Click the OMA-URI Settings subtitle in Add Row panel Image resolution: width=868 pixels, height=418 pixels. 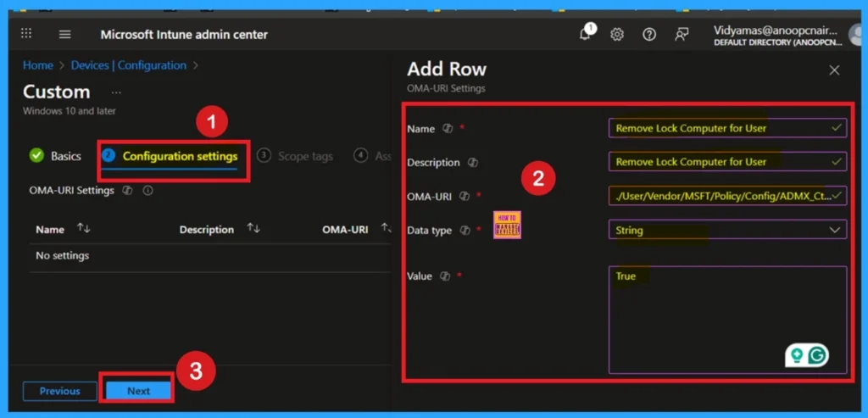[x=446, y=88]
